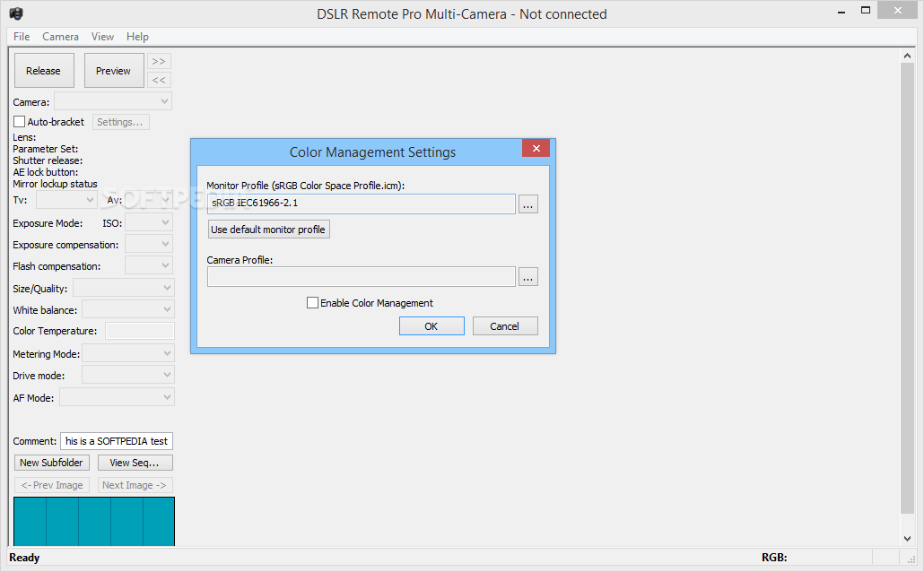Confirm settings with the OK button
This screenshot has height=572, width=924.
click(x=431, y=325)
